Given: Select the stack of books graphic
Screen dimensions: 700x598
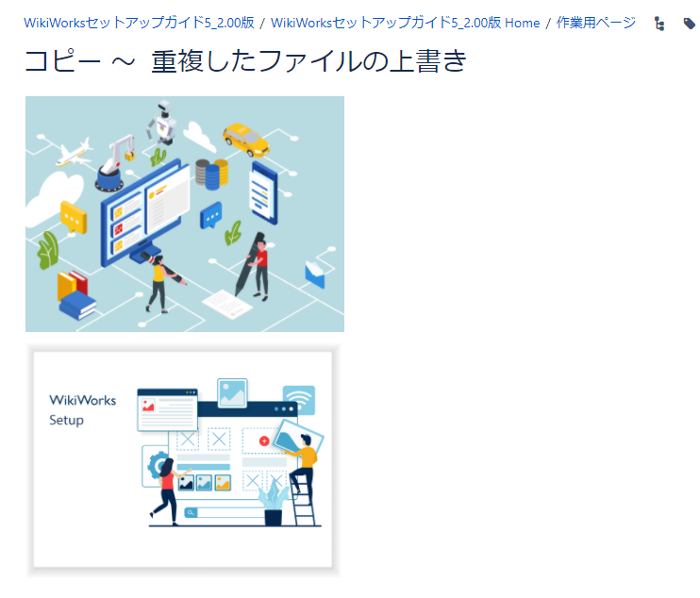Looking at the screenshot, I should (75, 294).
